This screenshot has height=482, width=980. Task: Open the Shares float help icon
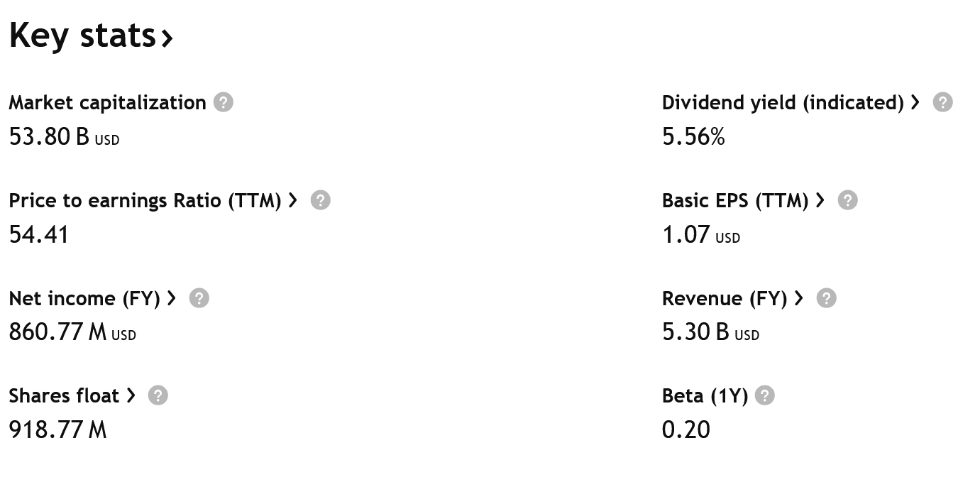click(158, 395)
